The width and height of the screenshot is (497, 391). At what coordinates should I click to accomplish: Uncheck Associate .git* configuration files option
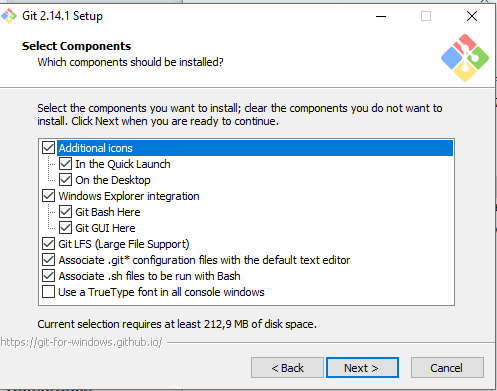click(48, 260)
